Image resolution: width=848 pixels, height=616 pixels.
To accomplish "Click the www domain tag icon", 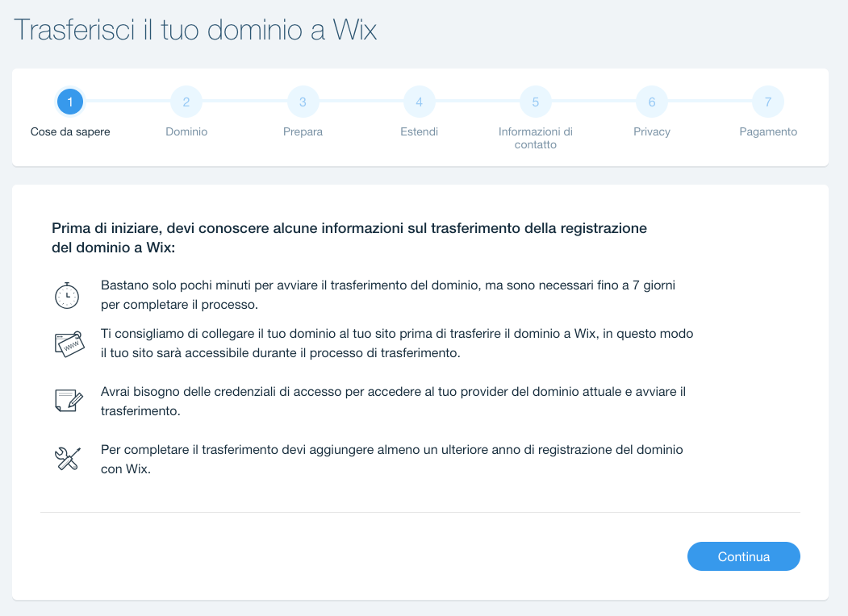I will click(69, 344).
